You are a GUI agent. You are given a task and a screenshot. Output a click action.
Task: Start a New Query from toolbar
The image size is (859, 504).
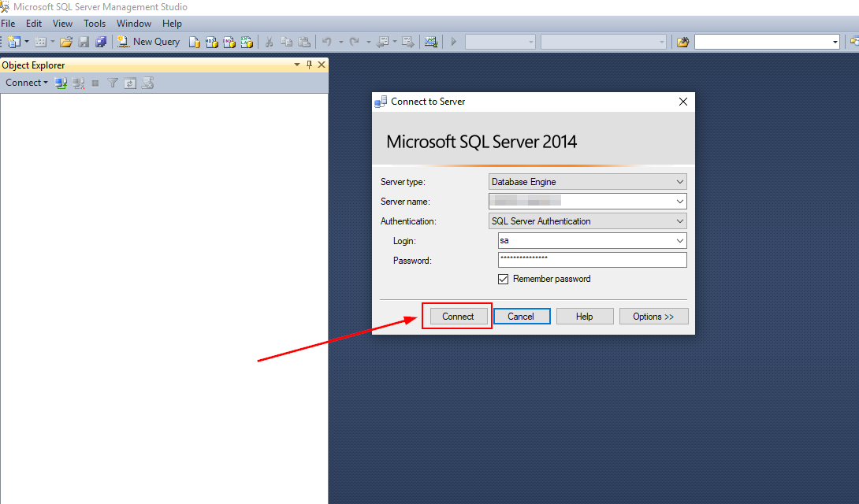(148, 42)
